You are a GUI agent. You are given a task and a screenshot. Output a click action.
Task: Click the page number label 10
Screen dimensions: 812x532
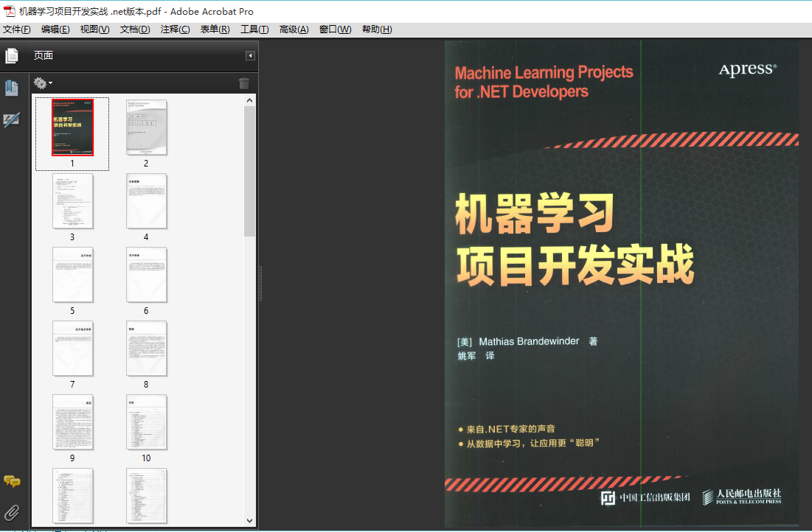point(146,458)
